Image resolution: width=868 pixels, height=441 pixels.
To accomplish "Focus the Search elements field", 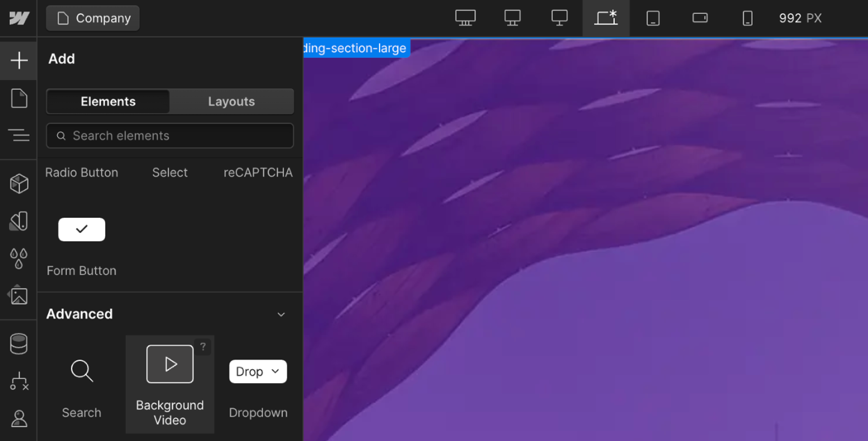I will [170, 136].
